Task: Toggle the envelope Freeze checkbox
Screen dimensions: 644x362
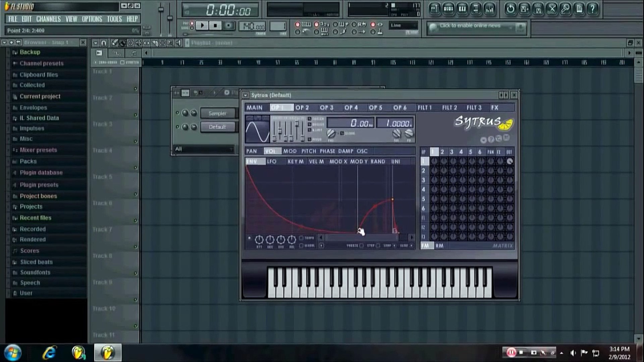Action: coord(362,246)
